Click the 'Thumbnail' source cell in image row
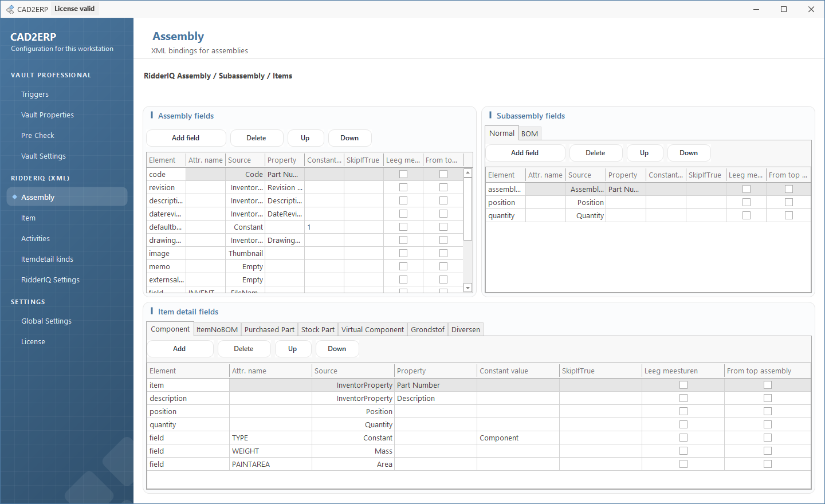 (x=245, y=254)
